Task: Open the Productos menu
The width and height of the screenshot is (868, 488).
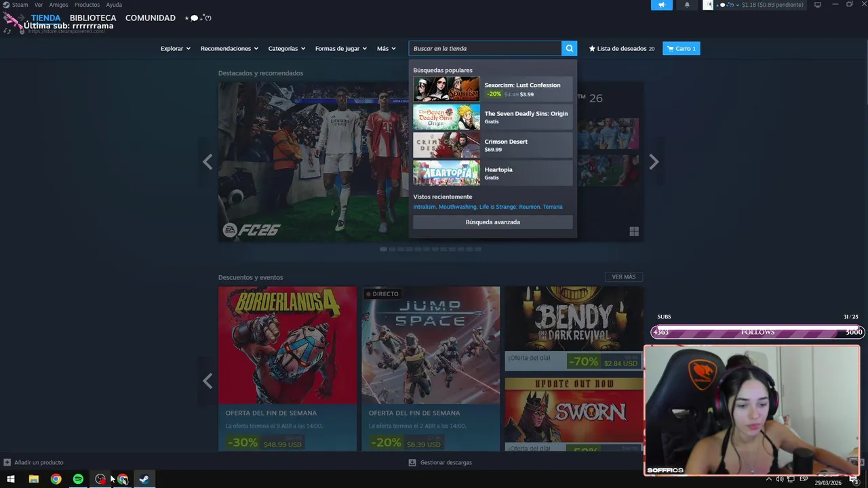Action: point(87,5)
